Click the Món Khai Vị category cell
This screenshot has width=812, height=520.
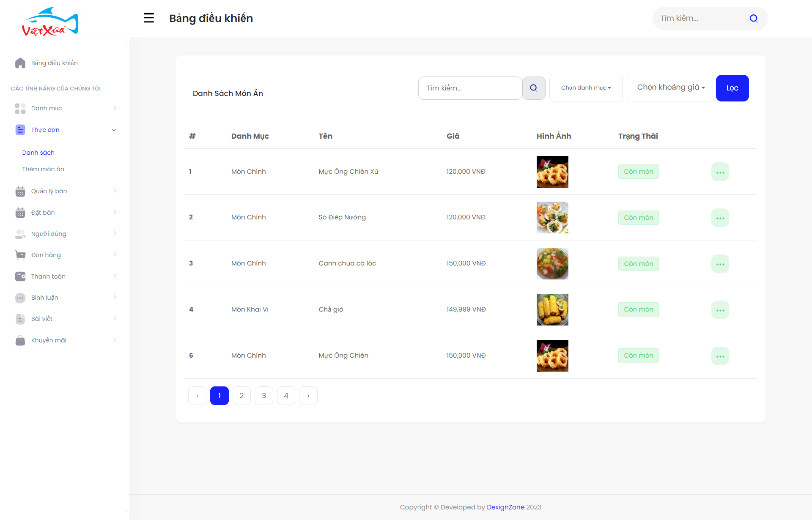coord(250,309)
